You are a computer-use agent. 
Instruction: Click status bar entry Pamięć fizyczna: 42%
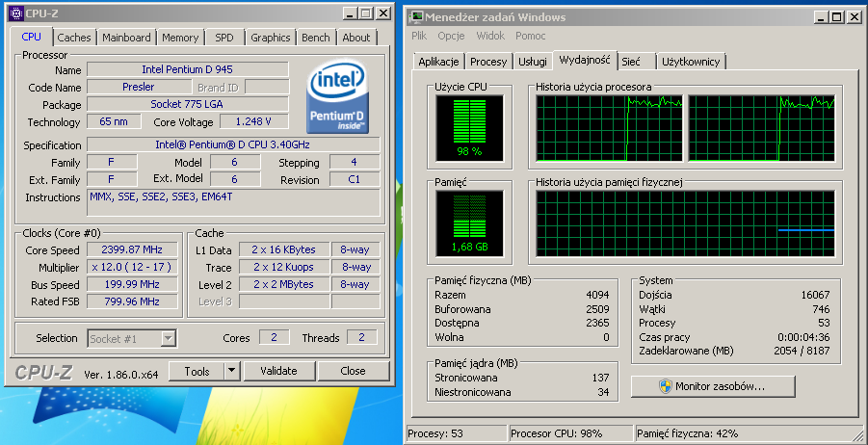[747, 434]
